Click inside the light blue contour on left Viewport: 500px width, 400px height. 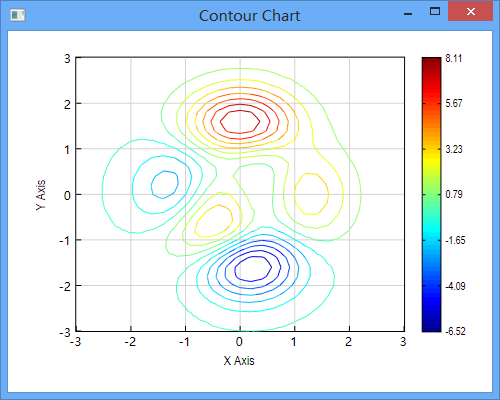coord(164,184)
